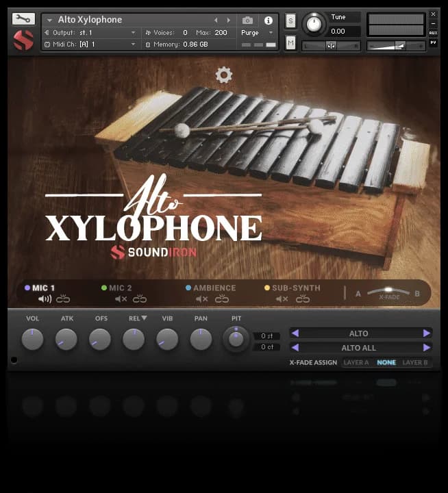
Task: Select previous ALTO ALL preset left arrow
Action: click(295, 347)
